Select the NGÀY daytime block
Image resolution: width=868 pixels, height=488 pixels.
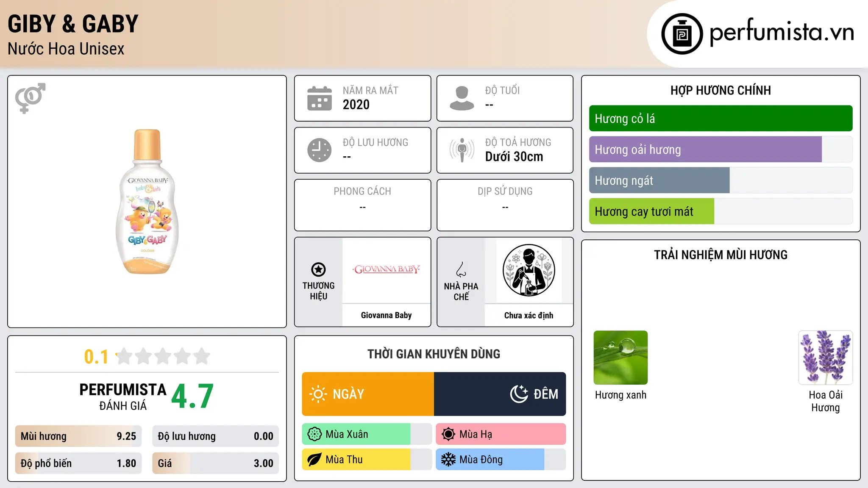pos(368,394)
